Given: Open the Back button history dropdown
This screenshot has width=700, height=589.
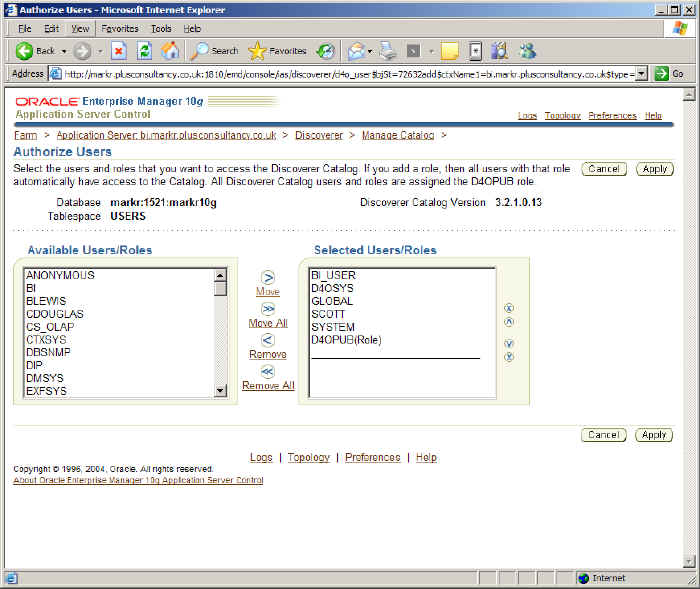Looking at the screenshot, I should 64,51.
